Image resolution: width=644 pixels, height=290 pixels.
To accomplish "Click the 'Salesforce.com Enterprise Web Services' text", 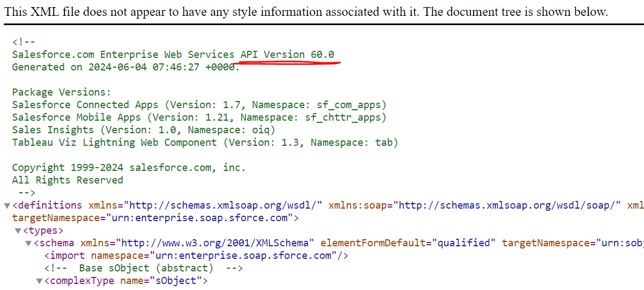I will click(x=123, y=54).
